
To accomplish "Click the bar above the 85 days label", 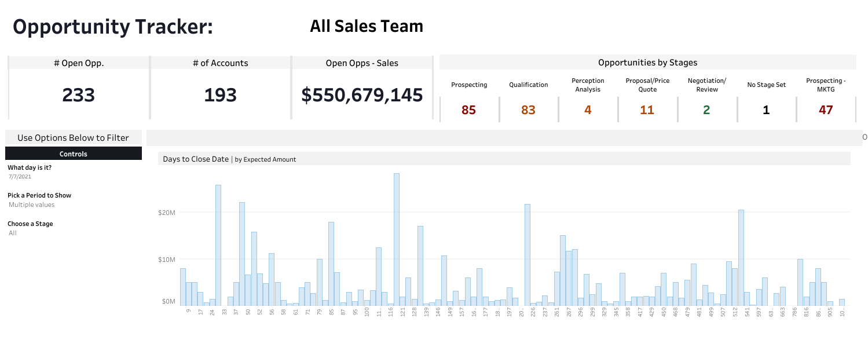I will (x=331, y=264).
